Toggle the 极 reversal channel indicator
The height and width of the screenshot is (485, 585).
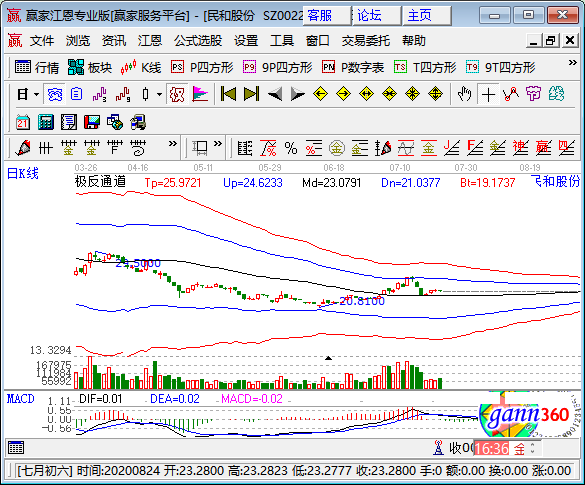pos(177,94)
